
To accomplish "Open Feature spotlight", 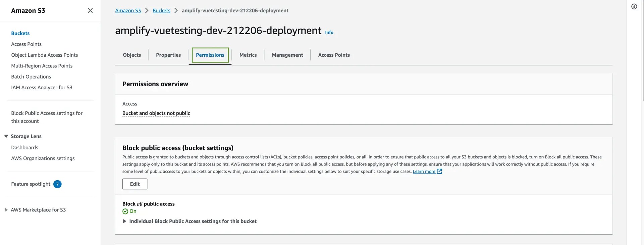I will 31,184.
